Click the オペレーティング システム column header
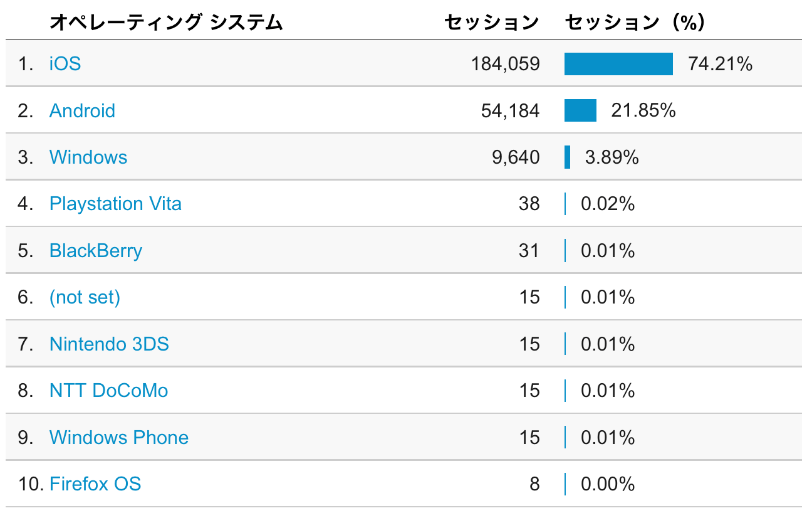This screenshot has height=518, width=812. (x=166, y=23)
